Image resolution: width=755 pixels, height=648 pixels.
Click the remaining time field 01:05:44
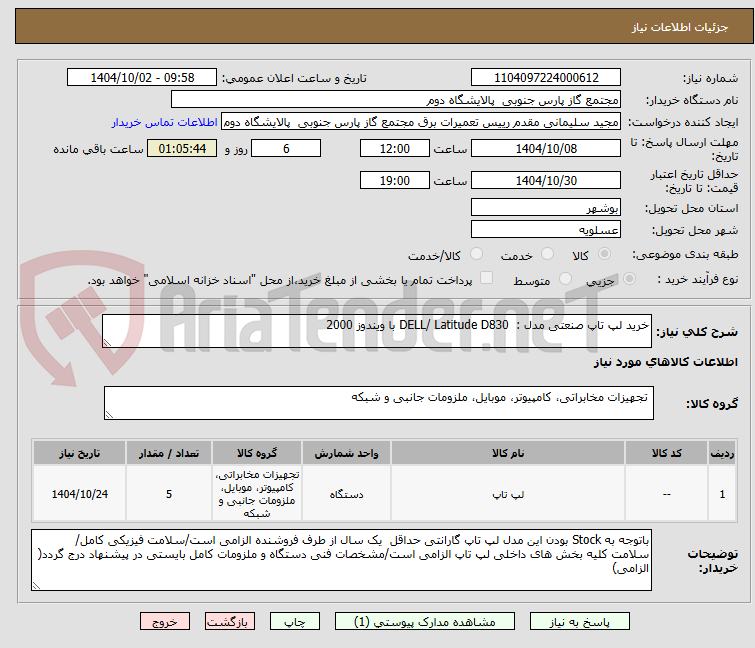coord(182,148)
